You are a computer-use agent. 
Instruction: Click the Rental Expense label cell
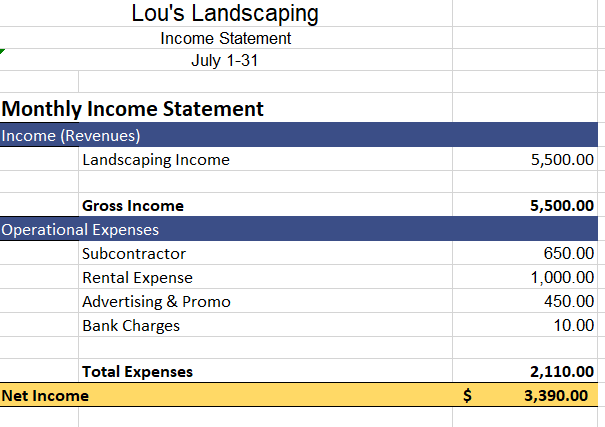point(137,278)
